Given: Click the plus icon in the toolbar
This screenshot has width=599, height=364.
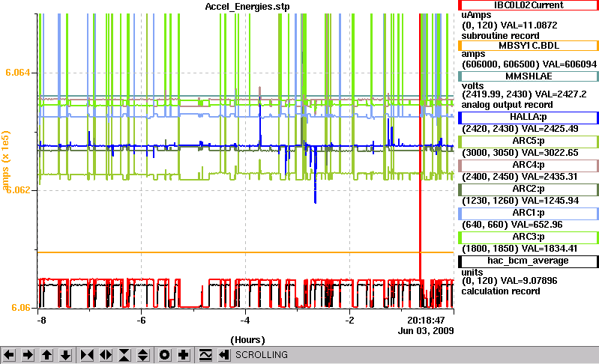Looking at the screenshot, I should (184, 355).
